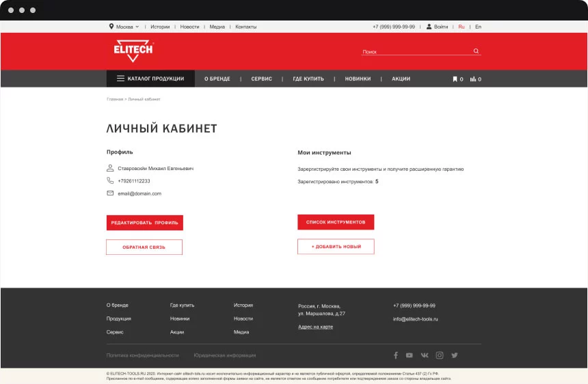
Task: Click the ELITECH logo
Action: click(133, 51)
